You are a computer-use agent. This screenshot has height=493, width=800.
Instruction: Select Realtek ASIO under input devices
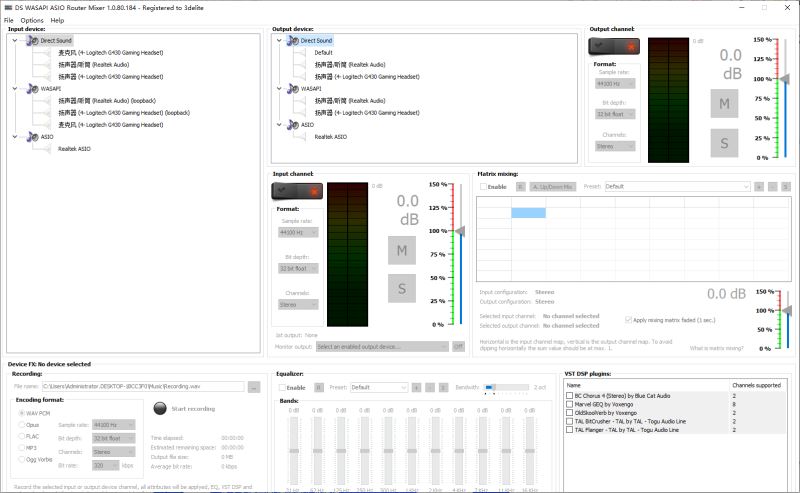(x=74, y=149)
